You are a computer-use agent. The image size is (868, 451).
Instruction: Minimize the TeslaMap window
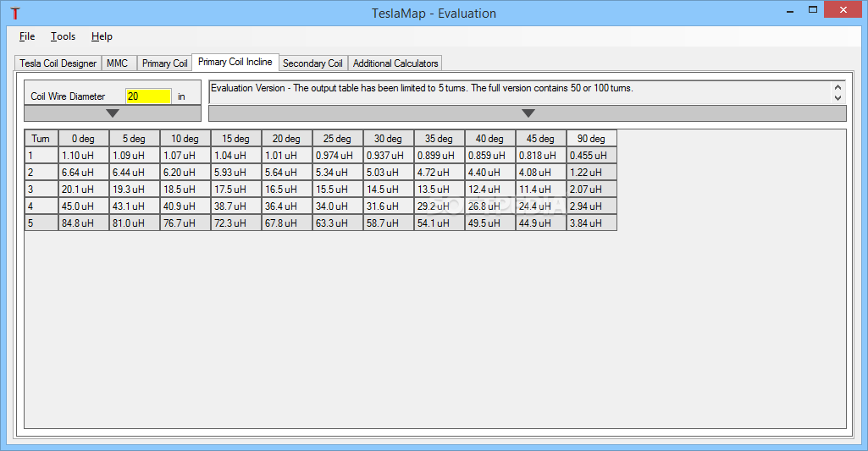[790, 10]
